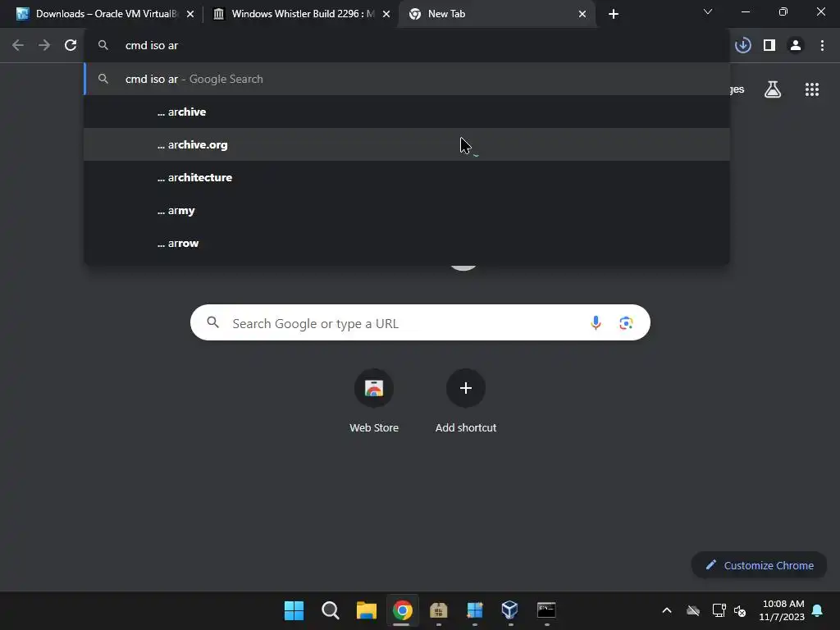The height and width of the screenshot is (630, 840).
Task: Search by image with Google Lens icon
Action: [x=626, y=323]
